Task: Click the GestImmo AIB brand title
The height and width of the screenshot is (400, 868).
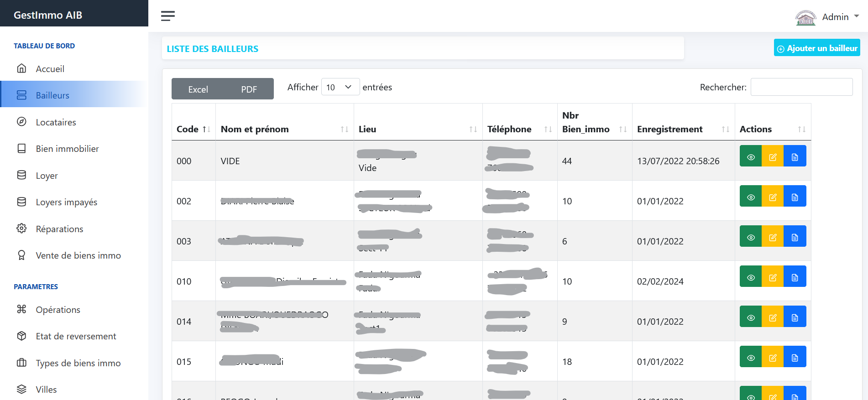Action: 48,15
